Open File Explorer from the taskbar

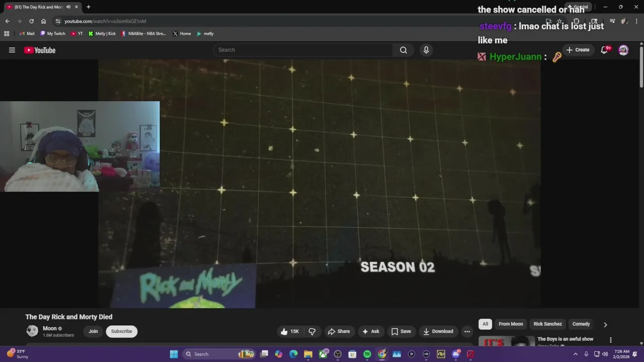pyautogui.click(x=308, y=354)
